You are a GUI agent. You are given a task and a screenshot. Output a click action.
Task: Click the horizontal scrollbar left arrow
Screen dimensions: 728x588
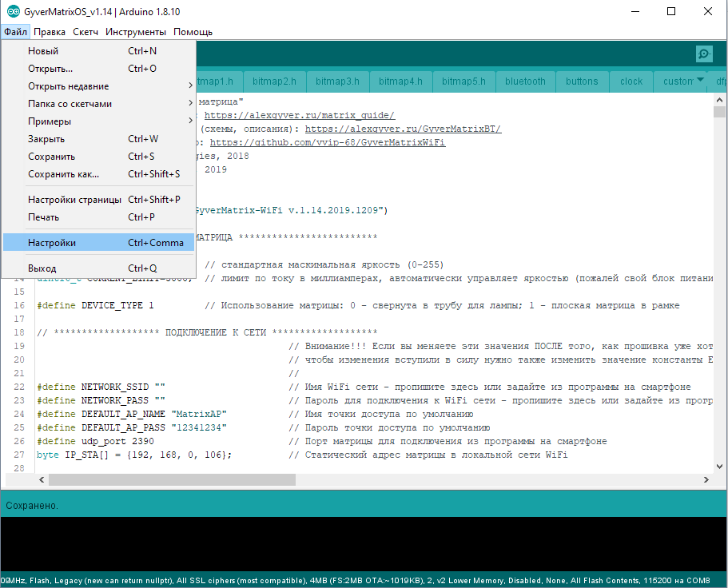pyautogui.click(x=42, y=479)
